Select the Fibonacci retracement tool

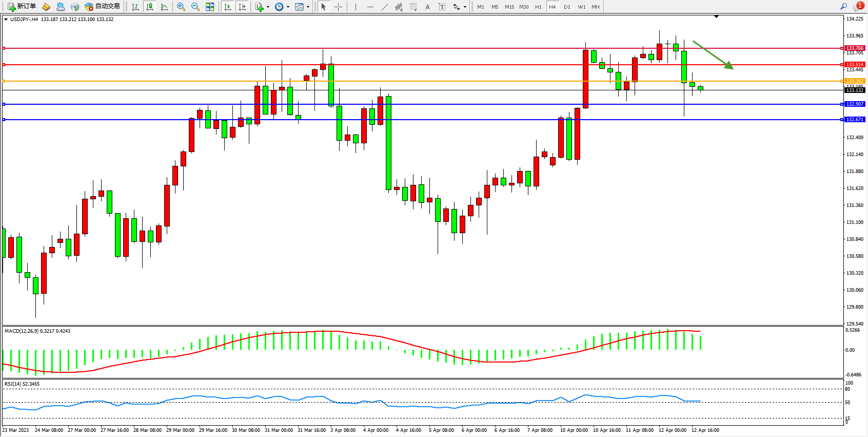[413, 7]
